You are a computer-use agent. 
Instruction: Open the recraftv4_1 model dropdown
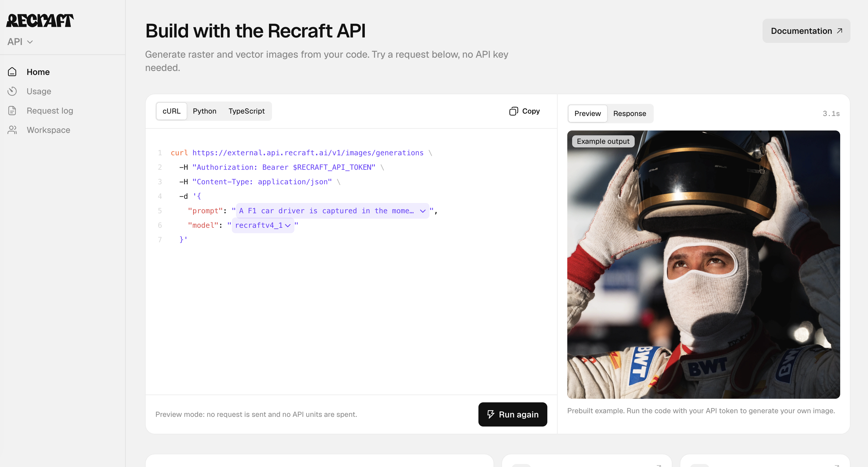(x=263, y=225)
